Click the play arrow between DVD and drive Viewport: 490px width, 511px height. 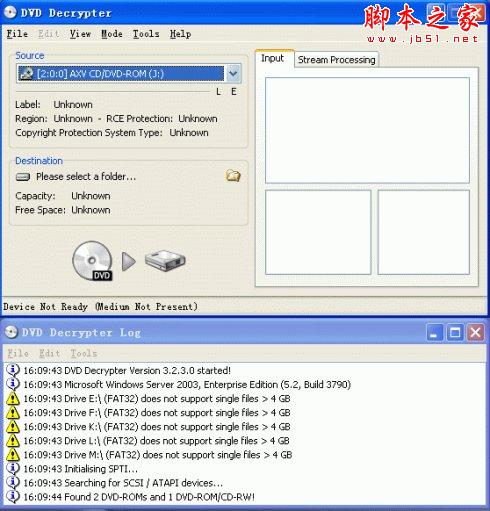coord(129,261)
